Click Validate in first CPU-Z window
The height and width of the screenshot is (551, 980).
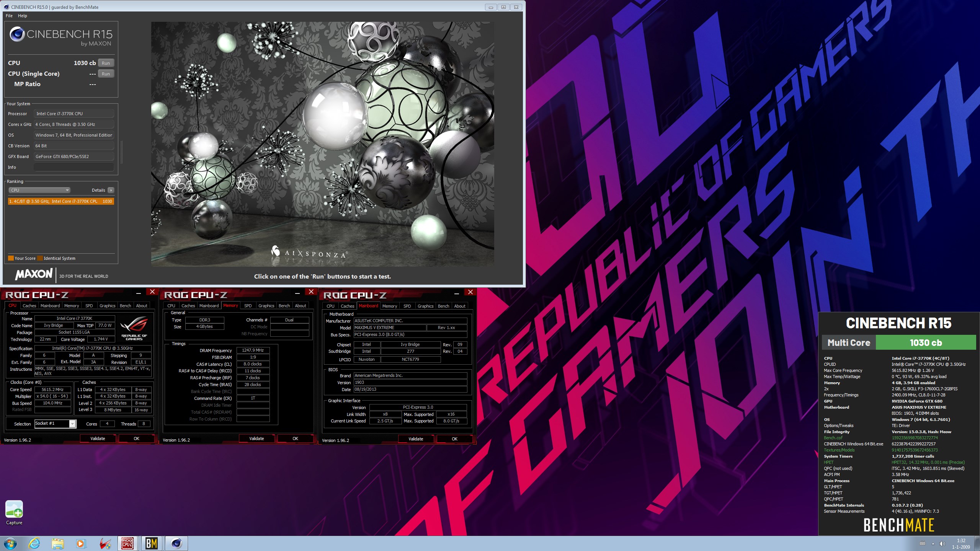tap(98, 439)
